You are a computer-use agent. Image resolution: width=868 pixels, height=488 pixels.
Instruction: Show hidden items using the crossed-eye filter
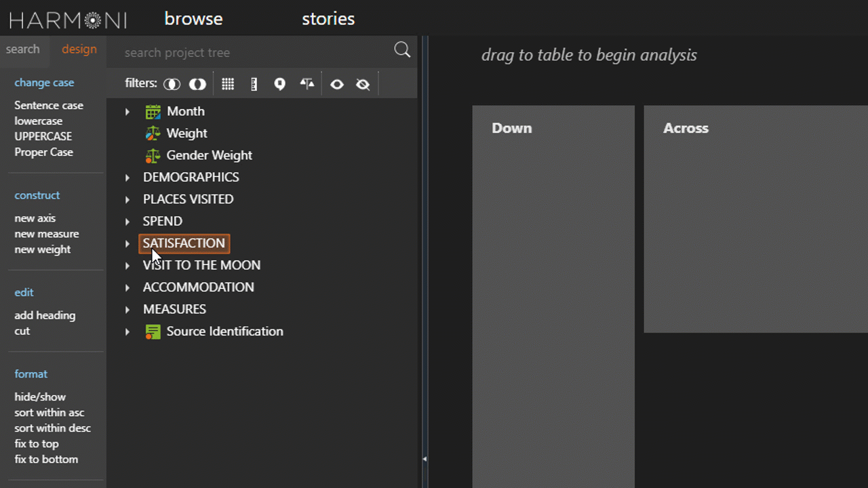point(363,84)
